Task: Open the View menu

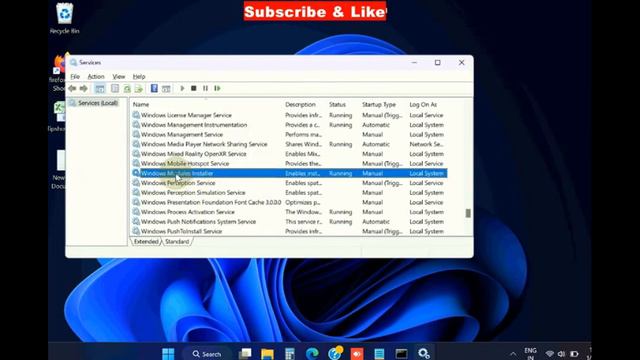Action: click(119, 76)
